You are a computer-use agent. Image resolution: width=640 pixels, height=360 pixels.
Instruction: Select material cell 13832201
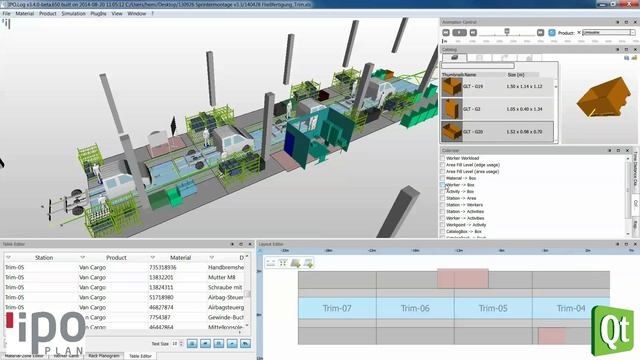[161, 277]
